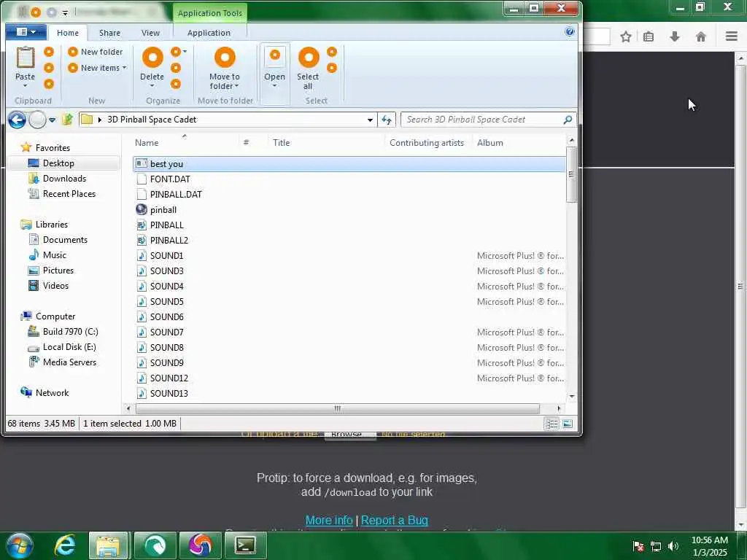Open the recent locations arrow beside Back
Image resolution: width=747 pixels, height=560 pixels.
click(x=52, y=120)
